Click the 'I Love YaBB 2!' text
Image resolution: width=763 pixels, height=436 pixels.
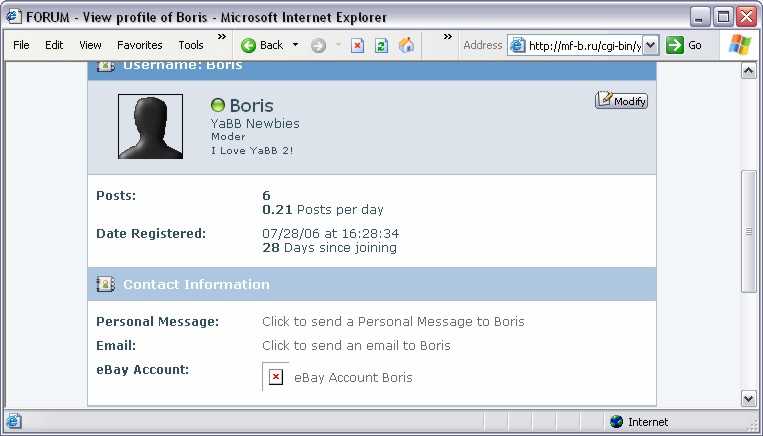point(252,151)
